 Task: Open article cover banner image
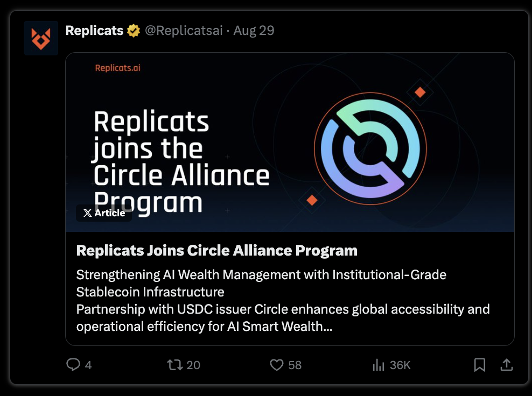coord(290,142)
